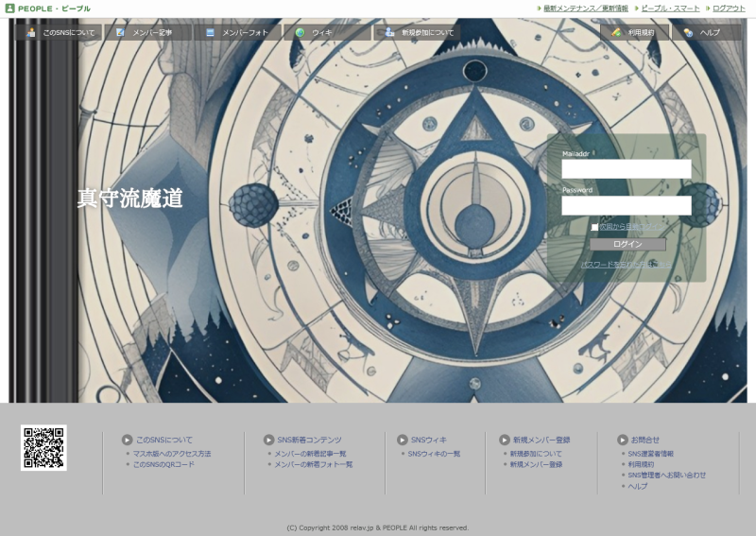The height and width of the screenshot is (536, 756).
Task: Open the パスワード forgotten link
Action: tap(627, 265)
